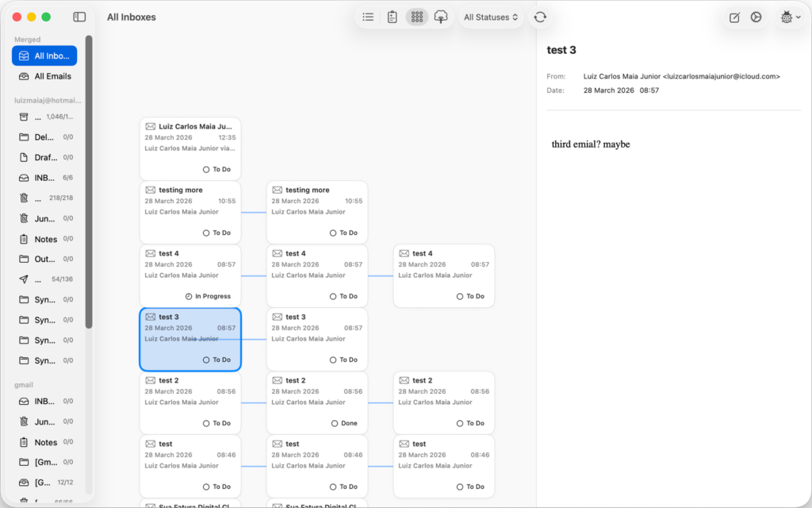Open the gmail INB... folder with 0/0

pyautogui.click(x=44, y=401)
